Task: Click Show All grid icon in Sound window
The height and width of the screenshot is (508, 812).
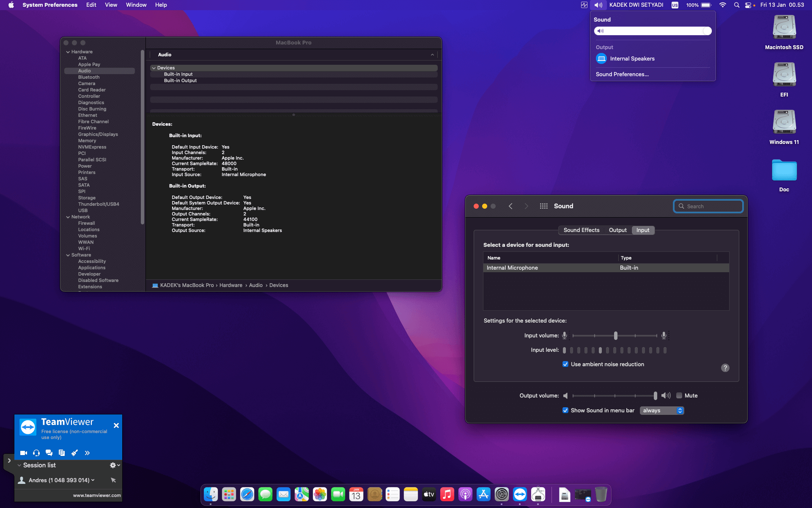Action: 543,206
